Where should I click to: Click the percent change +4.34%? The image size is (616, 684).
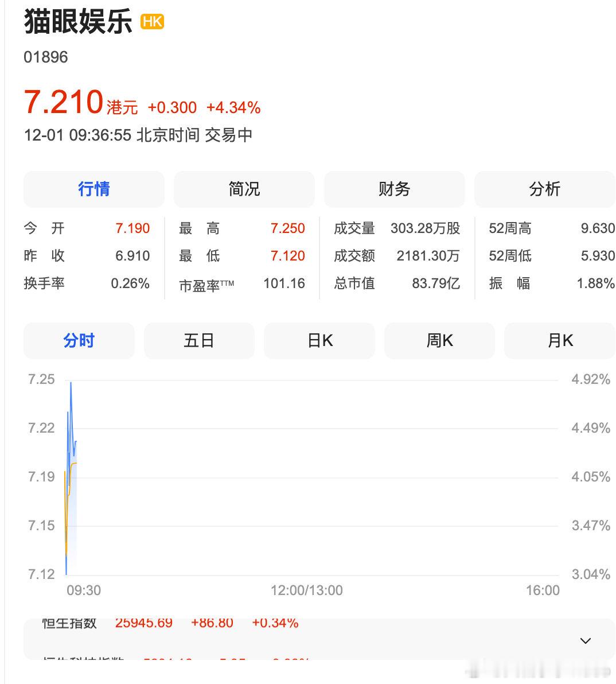233,107
